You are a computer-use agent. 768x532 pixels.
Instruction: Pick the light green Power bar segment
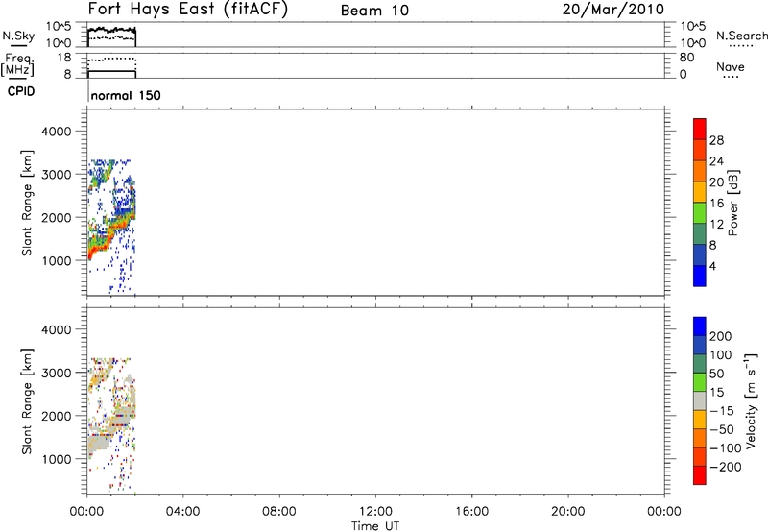[700, 213]
